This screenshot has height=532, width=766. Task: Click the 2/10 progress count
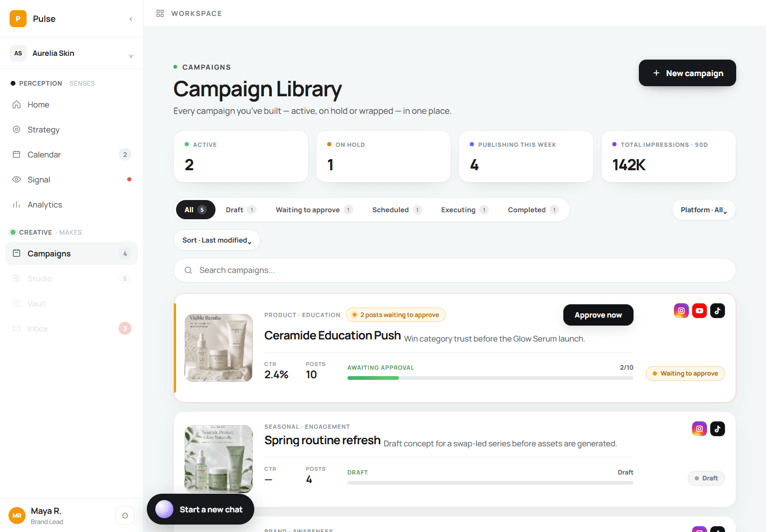point(627,368)
